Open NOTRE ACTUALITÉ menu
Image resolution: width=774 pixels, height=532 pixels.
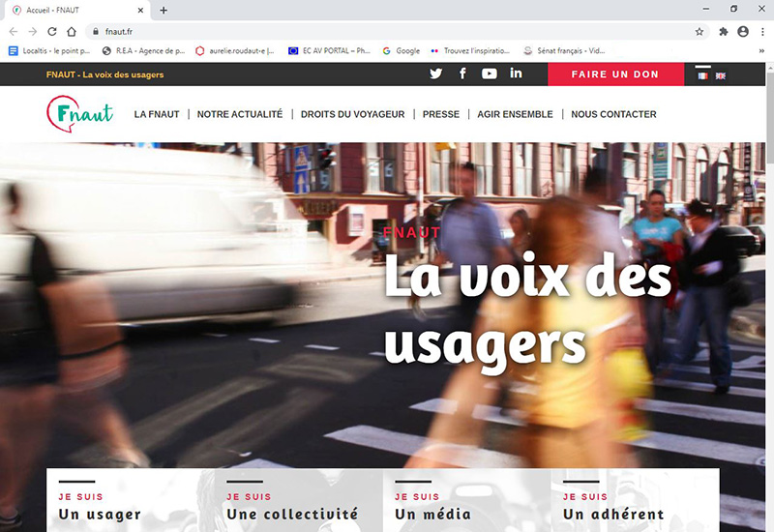coord(240,114)
